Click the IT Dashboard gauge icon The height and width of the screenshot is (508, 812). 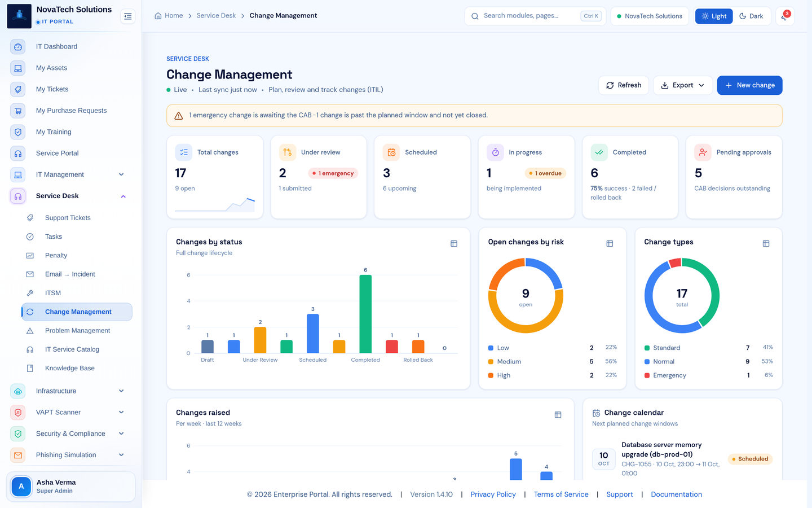18,47
